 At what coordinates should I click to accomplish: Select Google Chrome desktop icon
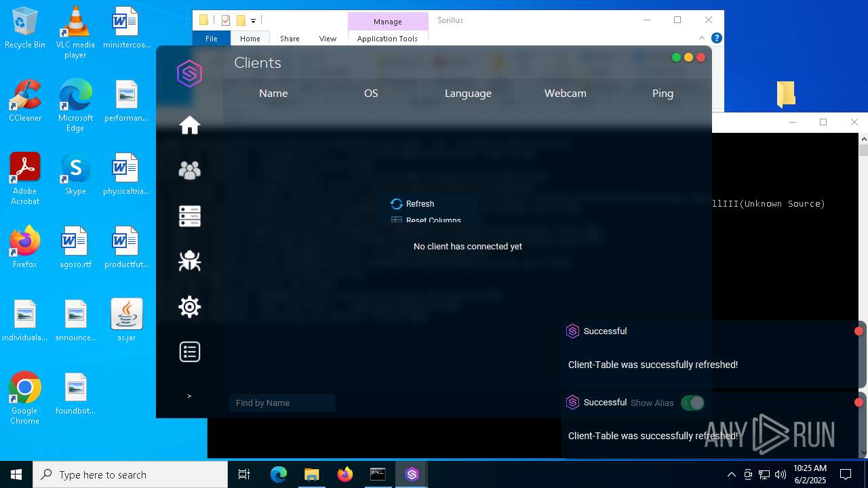pyautogui.click(x=25, y=398)
